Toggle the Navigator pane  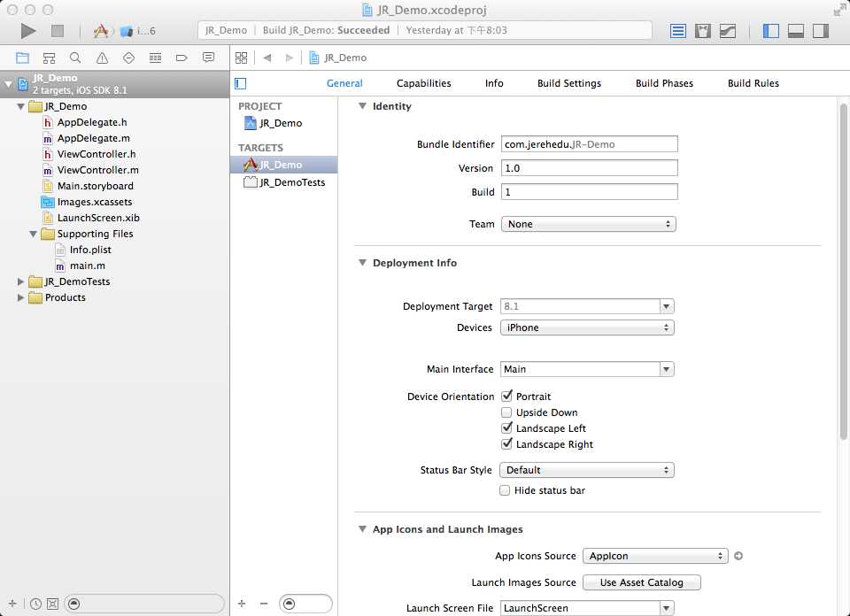pos(770,31)
